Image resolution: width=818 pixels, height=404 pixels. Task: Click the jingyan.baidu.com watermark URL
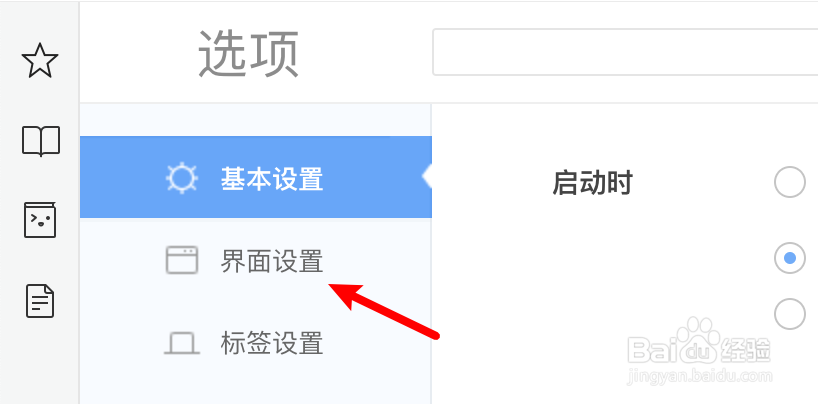click(700, 375)
